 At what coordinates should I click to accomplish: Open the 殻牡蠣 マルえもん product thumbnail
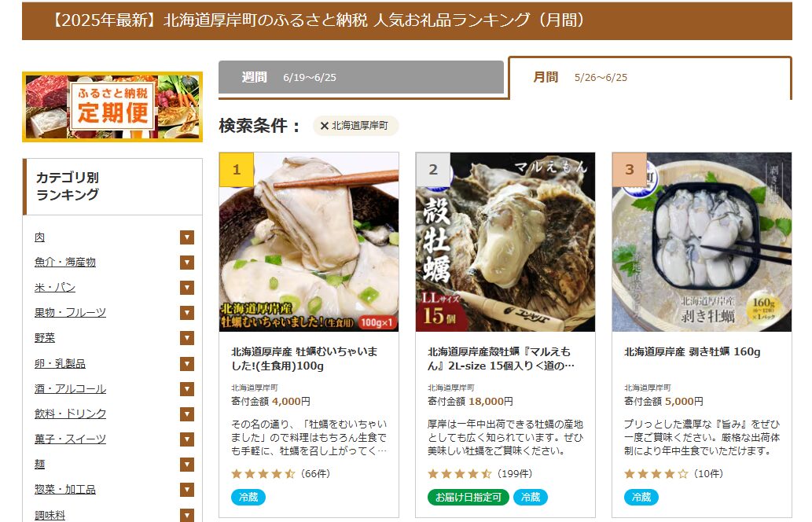pyautogui.click(x=505, y=242)
